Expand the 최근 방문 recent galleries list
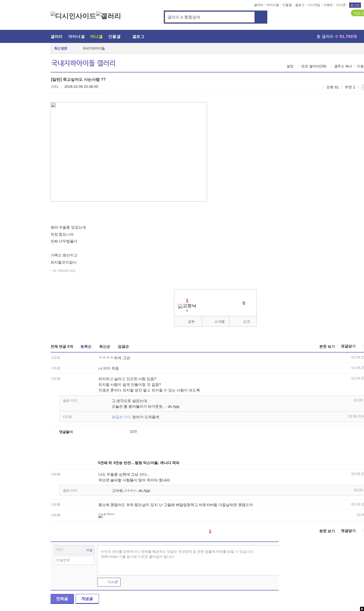The height and width of the screenshot is (611, 364). point(61,48)
